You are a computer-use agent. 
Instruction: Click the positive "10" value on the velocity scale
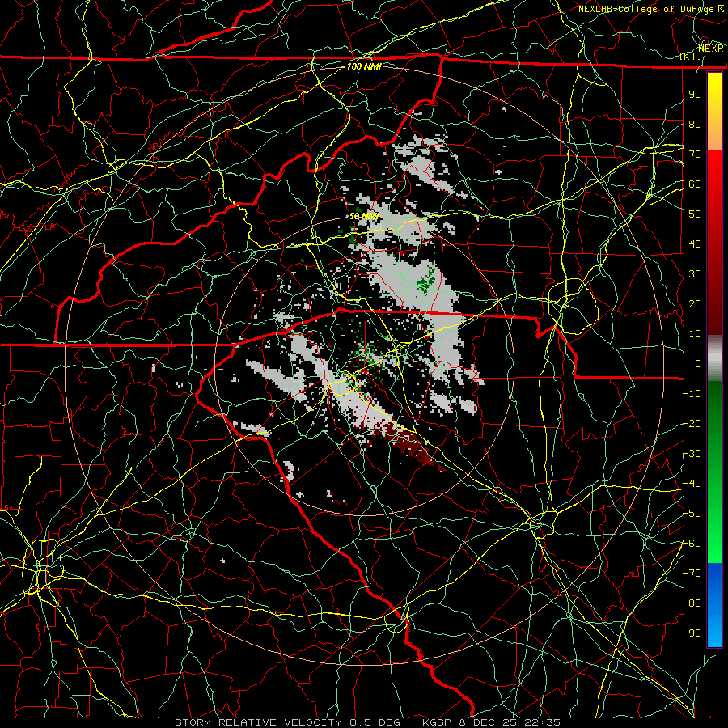pos(695,334)
